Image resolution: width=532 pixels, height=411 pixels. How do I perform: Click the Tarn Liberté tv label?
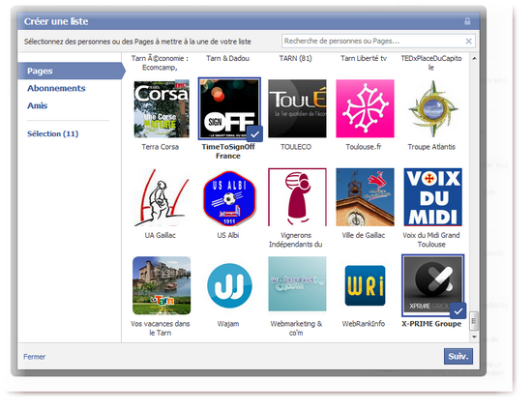coord(364,58)
